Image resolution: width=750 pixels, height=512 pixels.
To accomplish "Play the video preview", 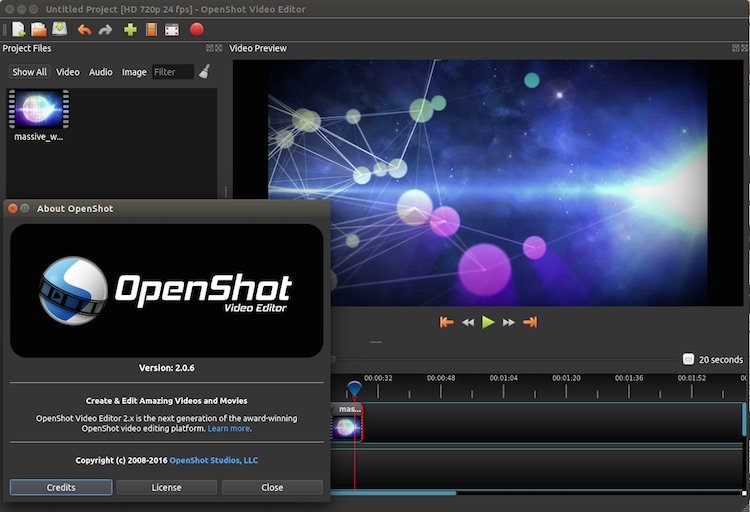I will pos(488,322).
